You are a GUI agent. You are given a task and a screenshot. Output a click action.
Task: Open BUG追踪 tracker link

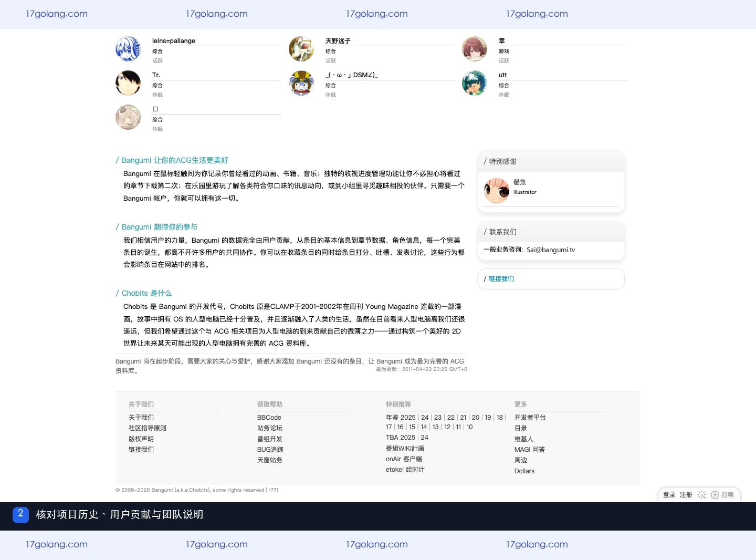[270, 450]
